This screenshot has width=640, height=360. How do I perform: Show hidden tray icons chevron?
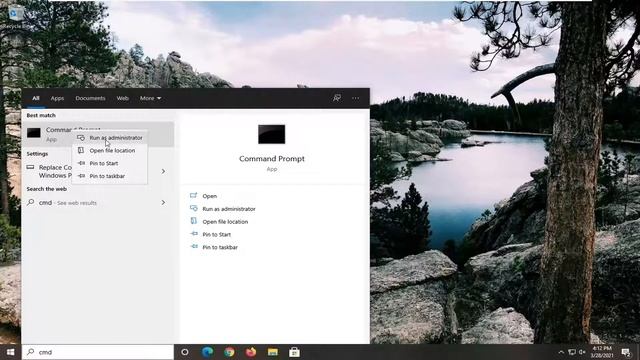coord(561,352)
